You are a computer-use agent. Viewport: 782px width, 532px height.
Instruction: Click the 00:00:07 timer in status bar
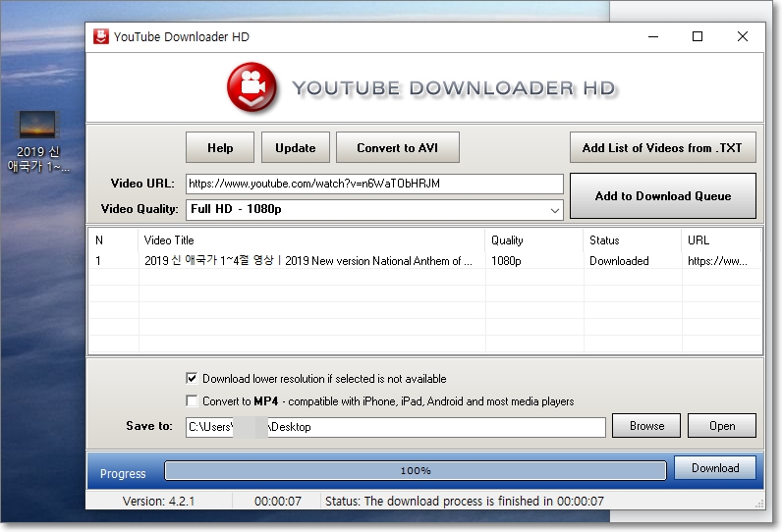pos(278,501)
